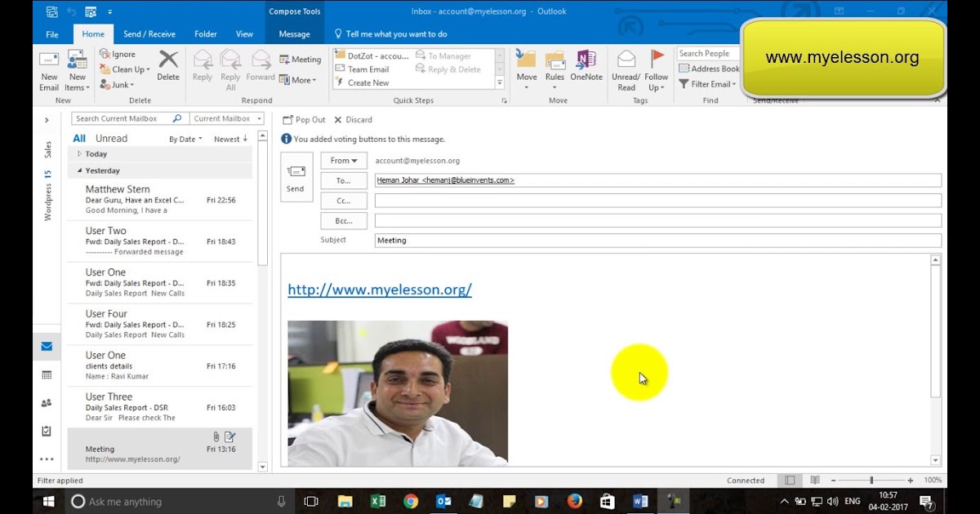Open the Current Mailbox scope dropdown
This screenshot has width=980, height=514.
pyautogui.click(x=228, y=118)
